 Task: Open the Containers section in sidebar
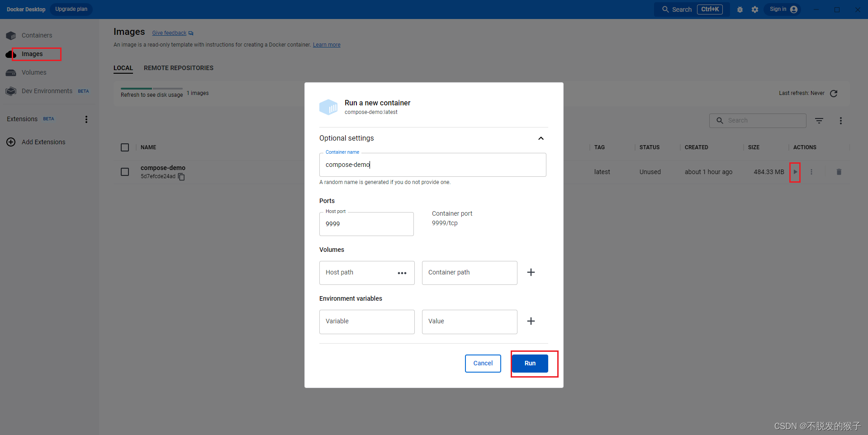[36, 35]
